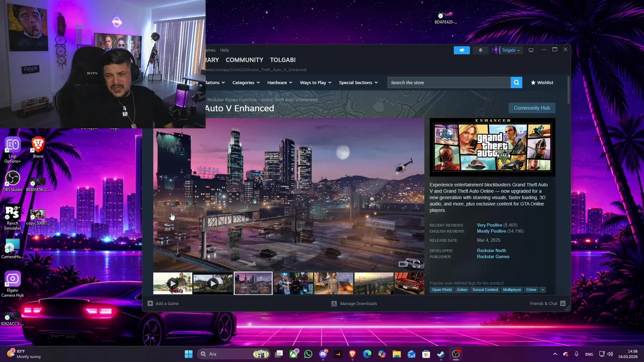
Task: Select the Sexual Content tag
Action: [485, 290]
